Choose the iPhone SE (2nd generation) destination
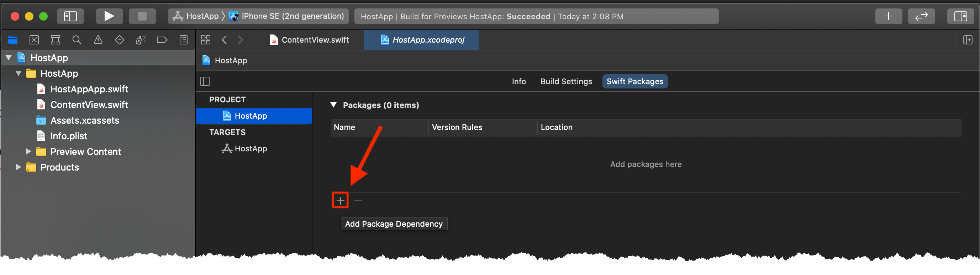The height and width of the screenshot is (275, 980). (286, 16)
